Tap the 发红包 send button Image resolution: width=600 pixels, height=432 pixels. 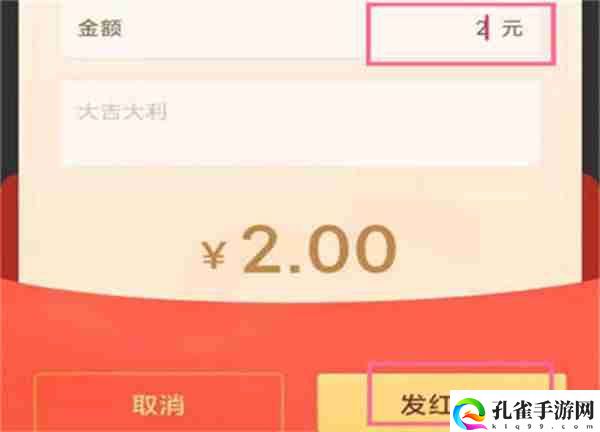[x=442, y=403]
